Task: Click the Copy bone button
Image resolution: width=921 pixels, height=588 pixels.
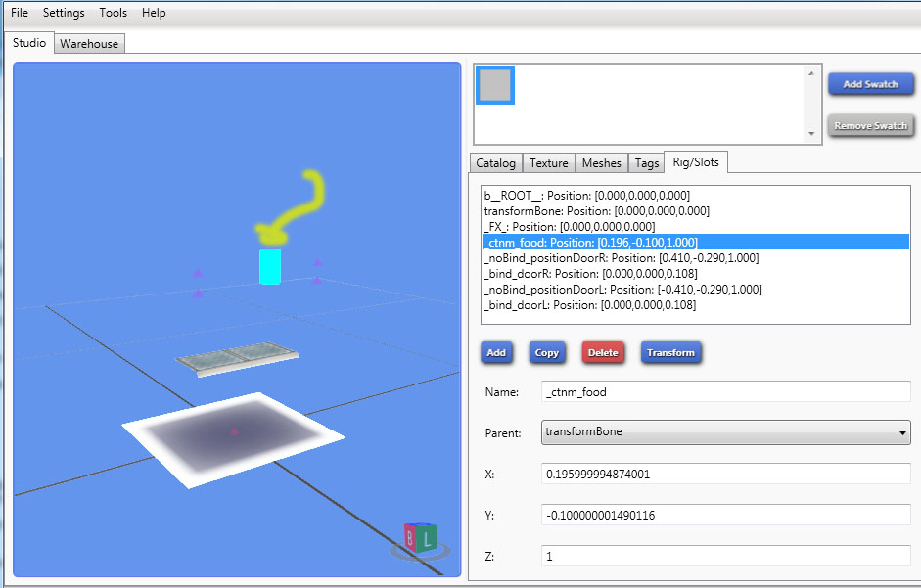Action: coord(547,352)
